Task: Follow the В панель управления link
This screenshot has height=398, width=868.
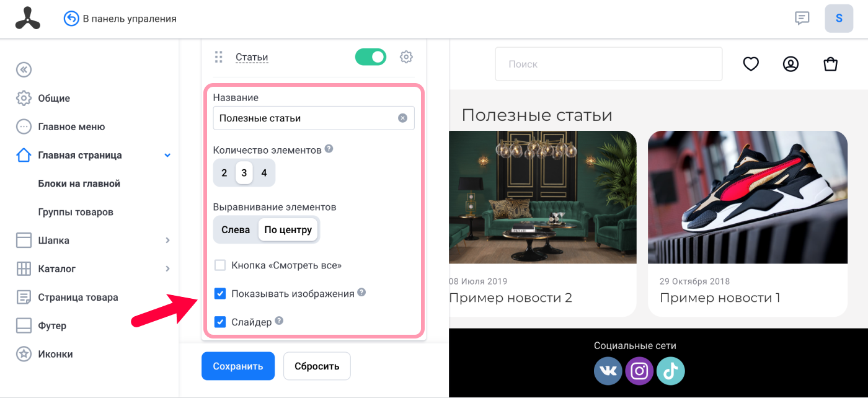Action: click(x=130, y=19)
